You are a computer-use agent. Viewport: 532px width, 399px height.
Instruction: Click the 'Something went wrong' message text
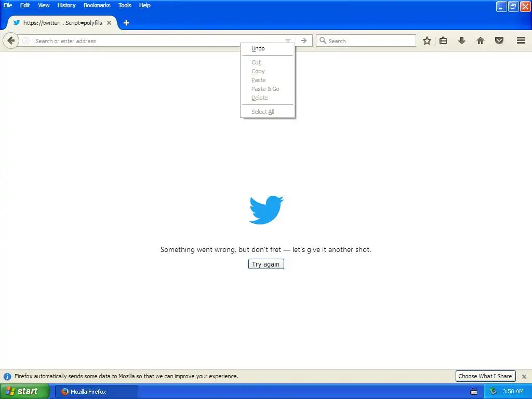265,249
